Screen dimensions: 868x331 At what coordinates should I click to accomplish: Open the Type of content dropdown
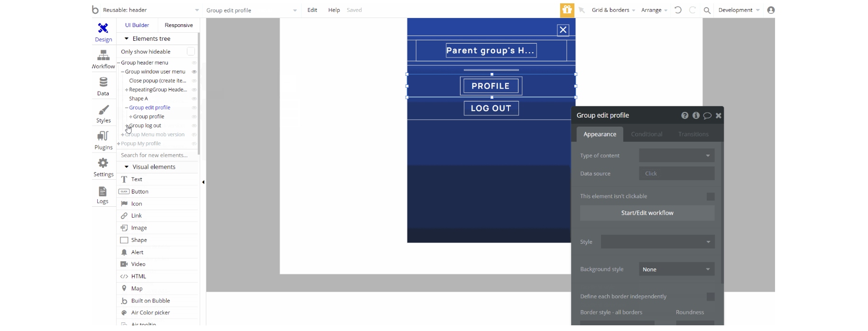pyautogui.click(x=677, y=156)
